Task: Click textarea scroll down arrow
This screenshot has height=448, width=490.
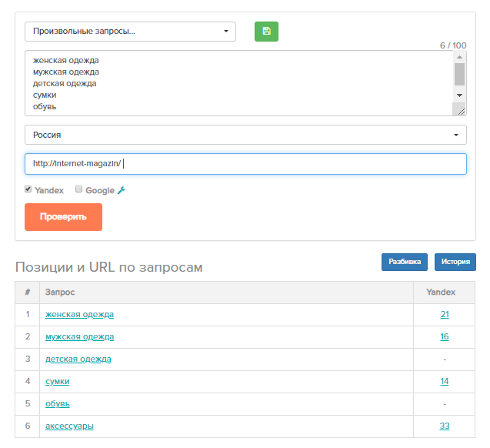Action: [x=459, y=95]
